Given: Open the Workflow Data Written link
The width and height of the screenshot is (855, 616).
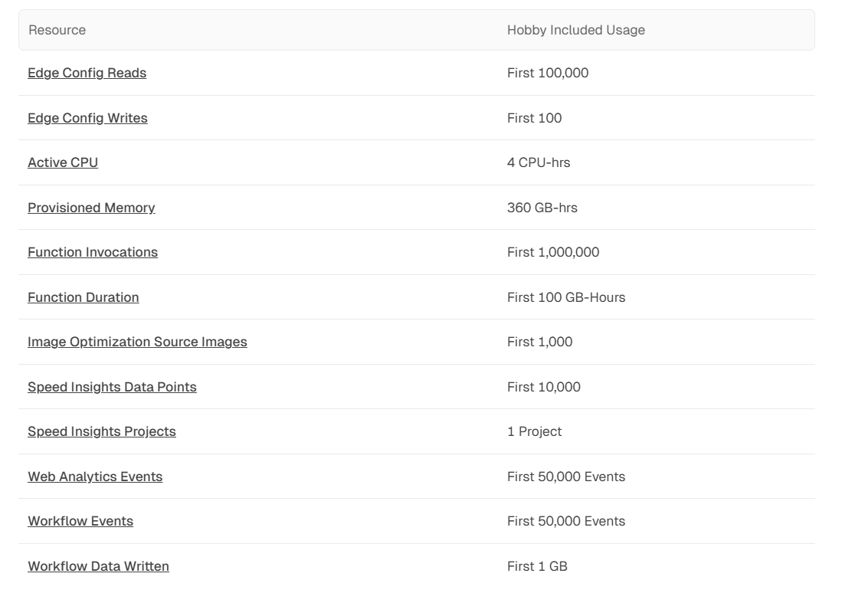Looking at the screenshot, I should 99,566.
